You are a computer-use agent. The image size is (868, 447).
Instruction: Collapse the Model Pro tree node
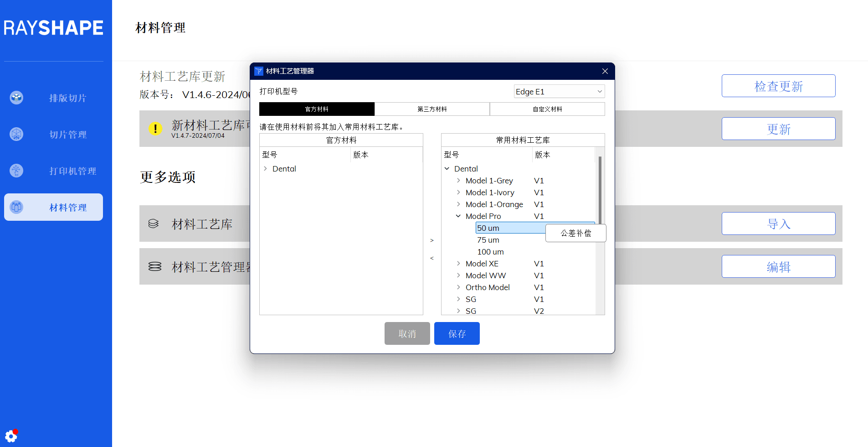click(x=458, y=216)
